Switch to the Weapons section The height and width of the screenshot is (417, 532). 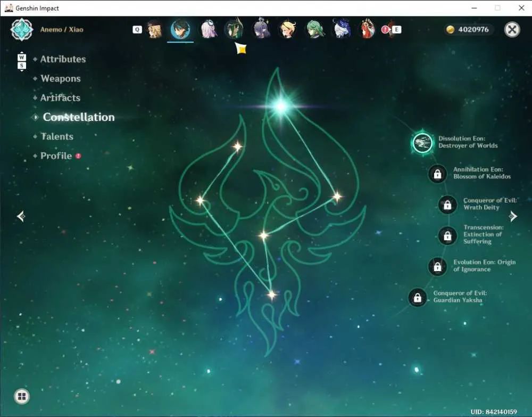(61, 78)
